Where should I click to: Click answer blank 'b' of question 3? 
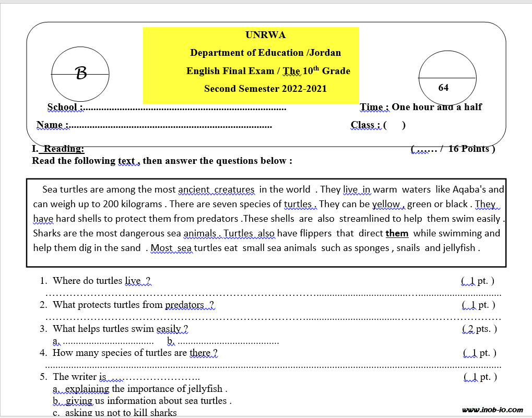pos(228,343)
